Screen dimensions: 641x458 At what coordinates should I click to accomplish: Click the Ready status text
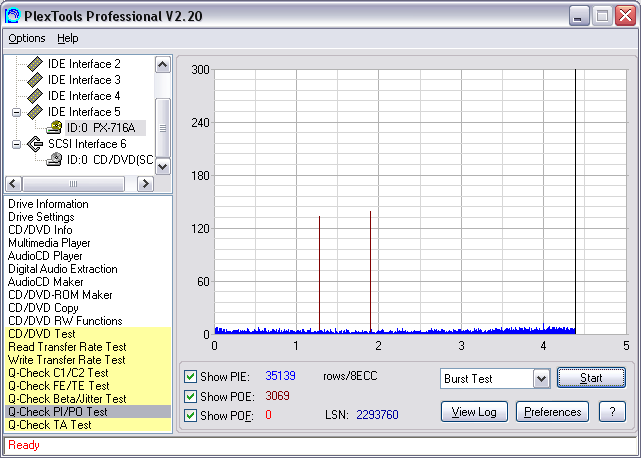(24, 445)
